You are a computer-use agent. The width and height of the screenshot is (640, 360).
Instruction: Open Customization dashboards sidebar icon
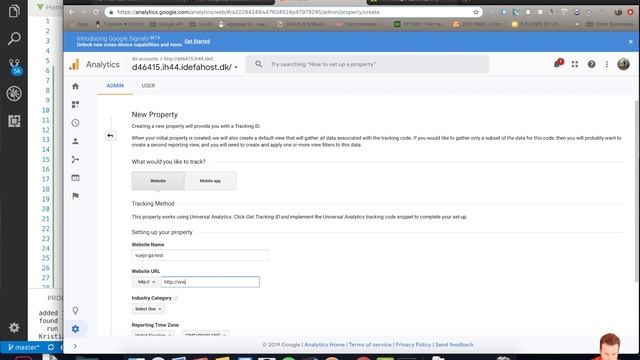[76, 104]
